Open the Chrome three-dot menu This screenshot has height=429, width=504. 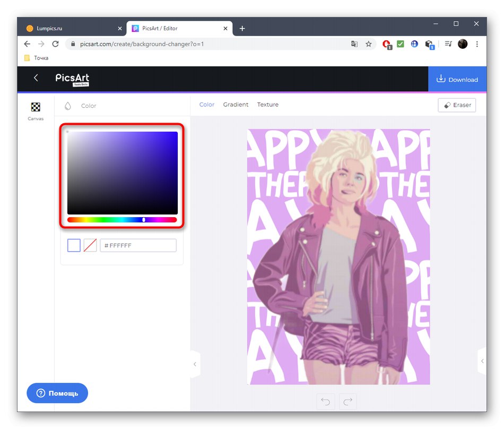477,44
